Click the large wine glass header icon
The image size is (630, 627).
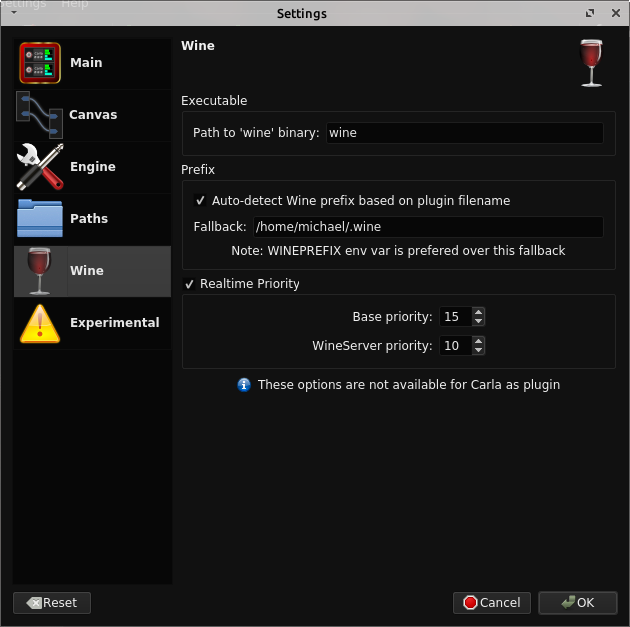click(591, 63)
